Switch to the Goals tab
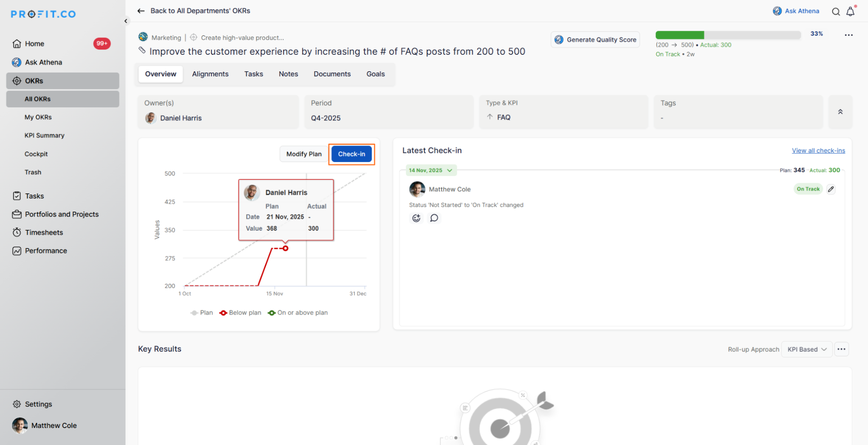Screen dimensions: 868x445 pos(376,74)
